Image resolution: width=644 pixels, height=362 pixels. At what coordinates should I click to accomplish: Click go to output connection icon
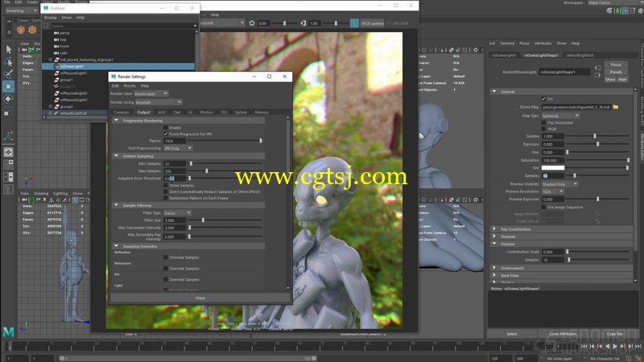tap(597, 75)
